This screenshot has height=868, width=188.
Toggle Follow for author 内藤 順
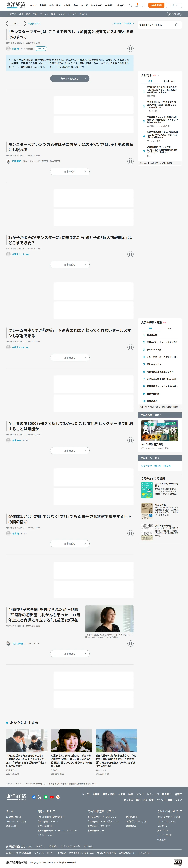[41, 49]
